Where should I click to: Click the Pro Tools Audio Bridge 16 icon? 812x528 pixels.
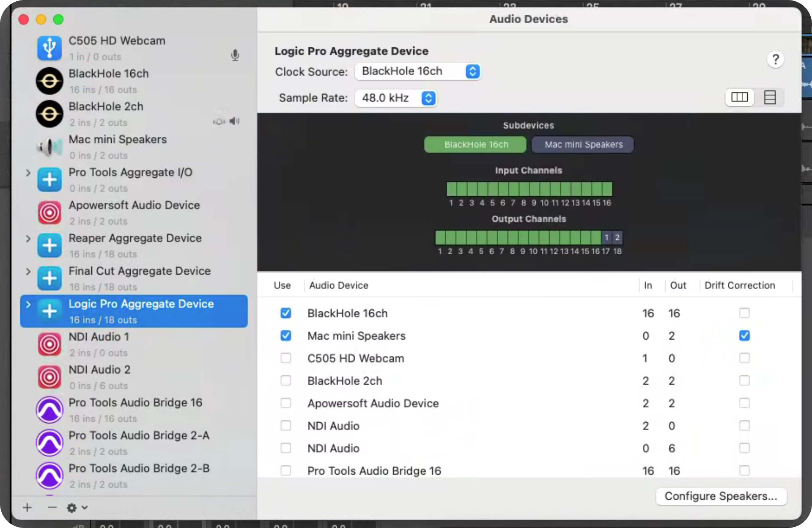click(49, 410)
